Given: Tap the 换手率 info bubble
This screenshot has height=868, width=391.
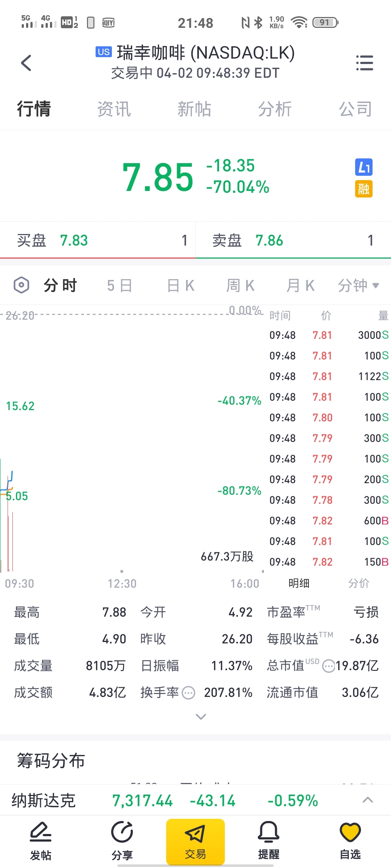Looking at the screenshot, I should [x=188, y=693].
